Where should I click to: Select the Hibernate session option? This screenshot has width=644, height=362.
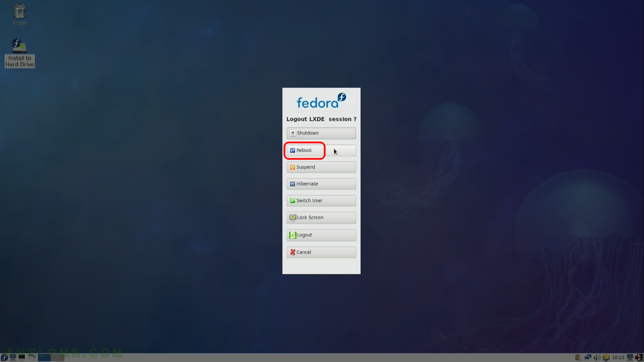click(322, 183)
